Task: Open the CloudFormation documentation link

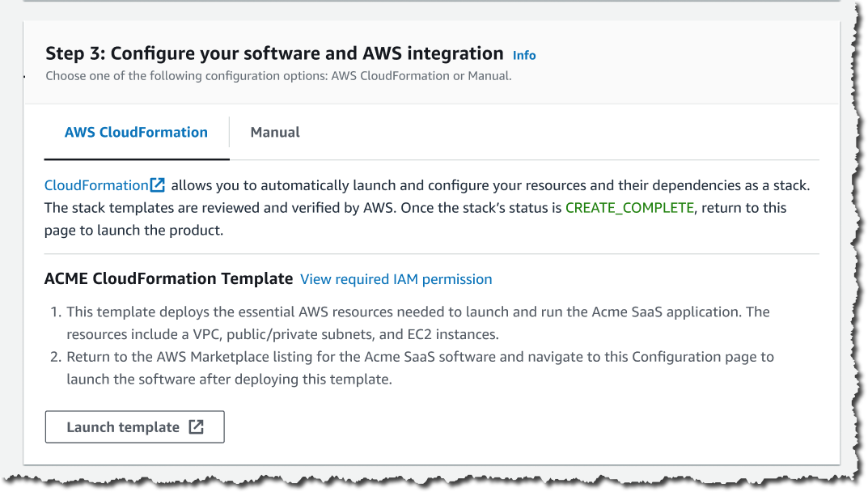Action: coord(97,184)
